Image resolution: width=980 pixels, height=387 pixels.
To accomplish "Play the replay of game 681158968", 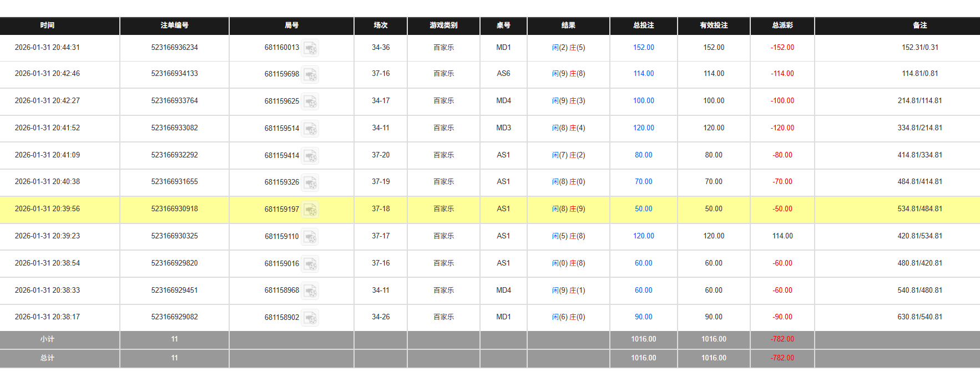I will [x=311, y=291].
